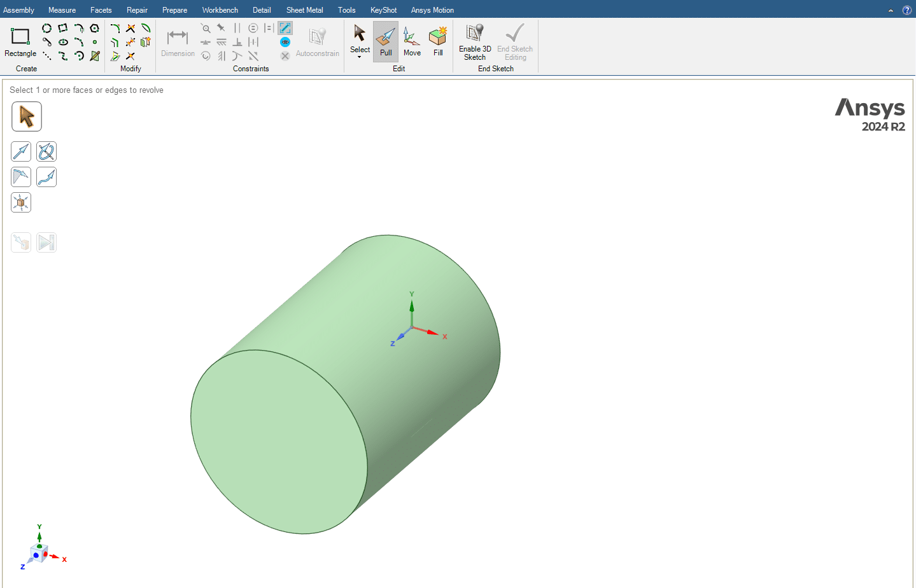The height and width of the screenshot is (588, 916).
Task: Activate the Pull tool in Edit group
Action: point(386,41)
